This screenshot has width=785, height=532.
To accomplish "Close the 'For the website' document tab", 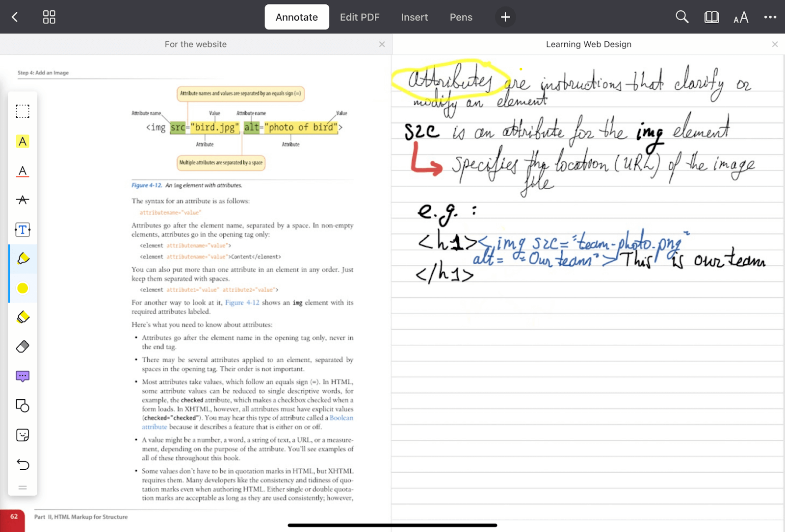I will point(382,44).
